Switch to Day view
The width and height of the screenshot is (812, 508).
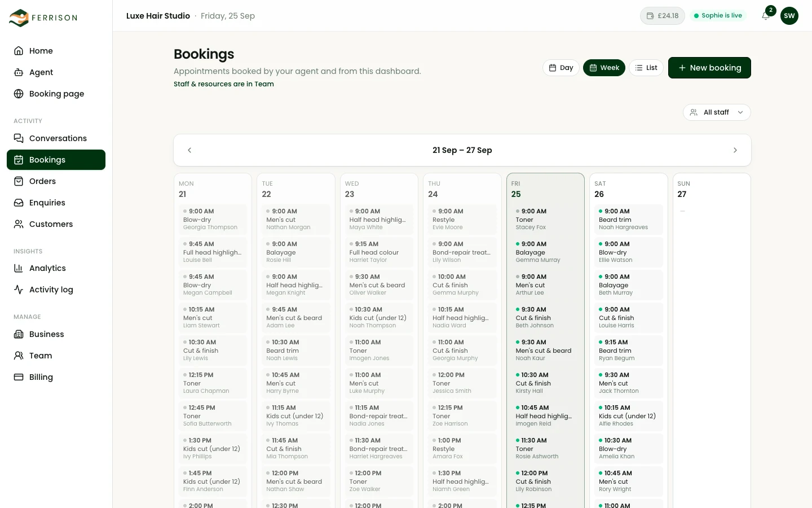[561, 68]
